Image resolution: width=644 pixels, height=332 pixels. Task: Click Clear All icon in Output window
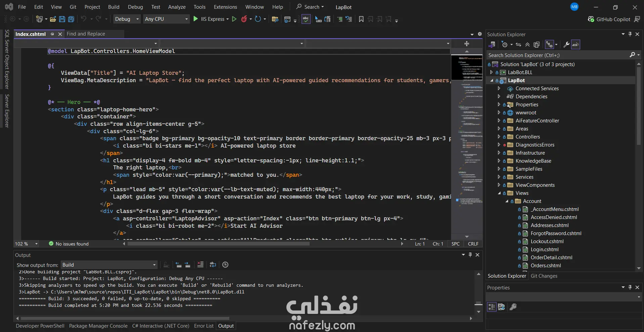(x=200, y=265)
